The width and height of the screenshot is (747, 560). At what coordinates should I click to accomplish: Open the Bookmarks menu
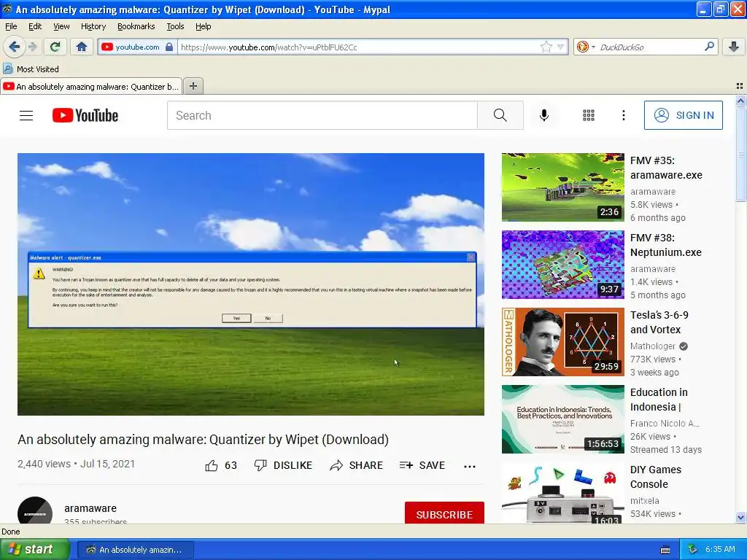click(x=136, y=26)
